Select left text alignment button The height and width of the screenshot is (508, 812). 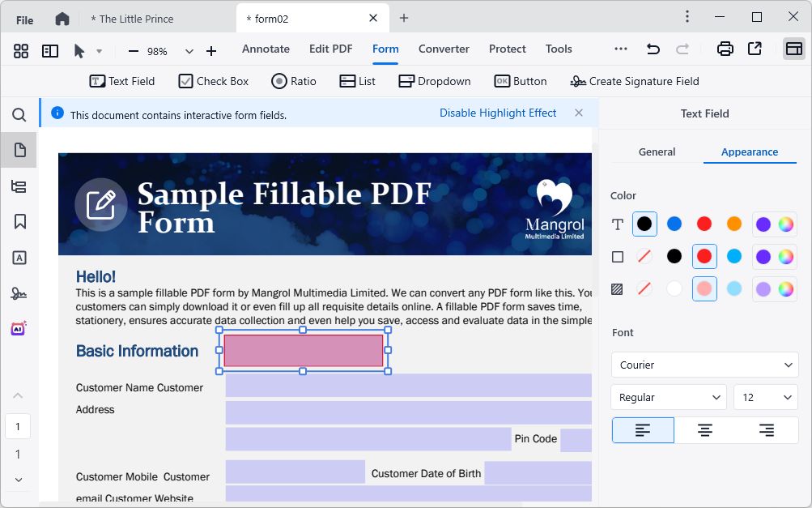point(643,430)
